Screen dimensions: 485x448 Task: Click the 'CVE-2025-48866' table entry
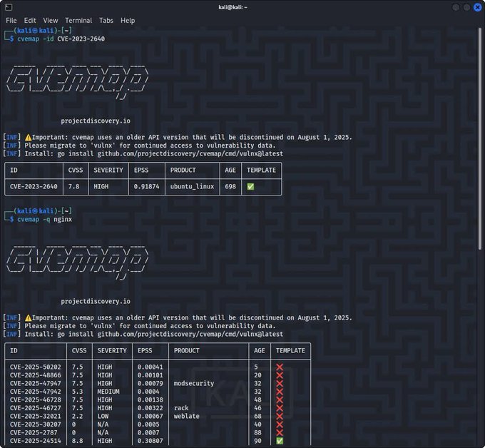(36, 375)
